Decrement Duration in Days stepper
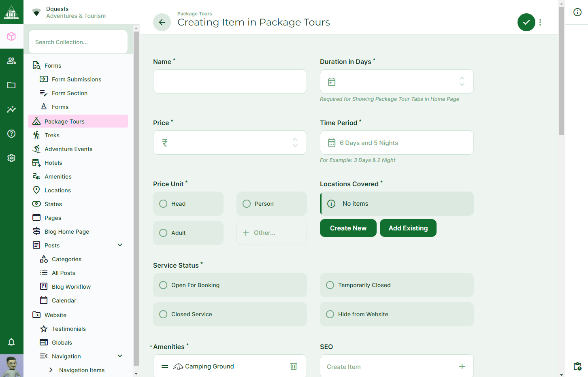This screenshot has height=377, width=588. click(462, 85)
